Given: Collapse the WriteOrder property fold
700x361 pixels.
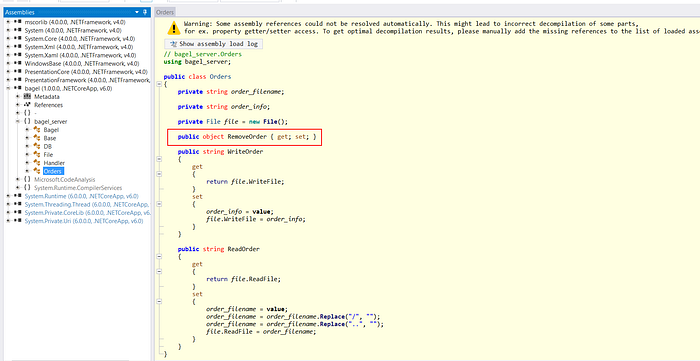Looking at the screenshot, I should [x=159, y=159].
